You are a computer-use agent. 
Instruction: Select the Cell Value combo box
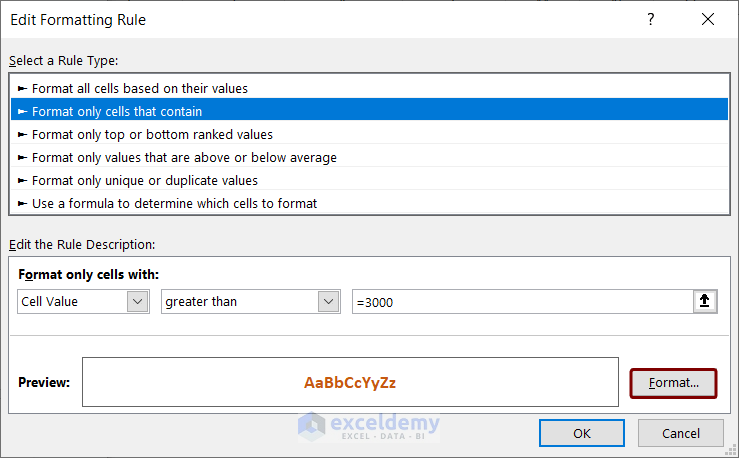72,301
